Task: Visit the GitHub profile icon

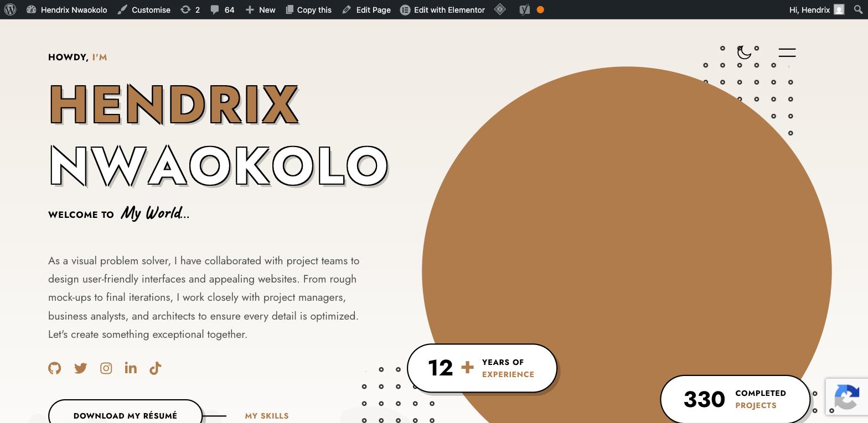Action: click(54, 368)
